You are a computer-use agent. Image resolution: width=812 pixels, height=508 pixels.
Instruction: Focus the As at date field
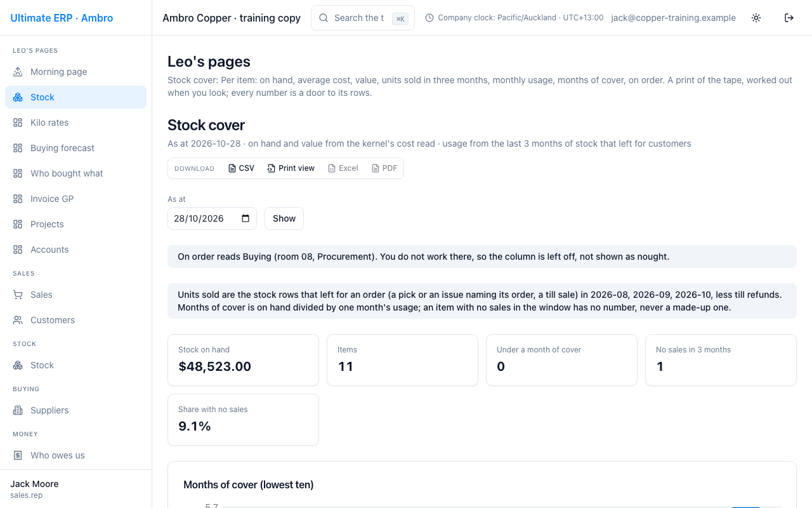pos(212,218)
